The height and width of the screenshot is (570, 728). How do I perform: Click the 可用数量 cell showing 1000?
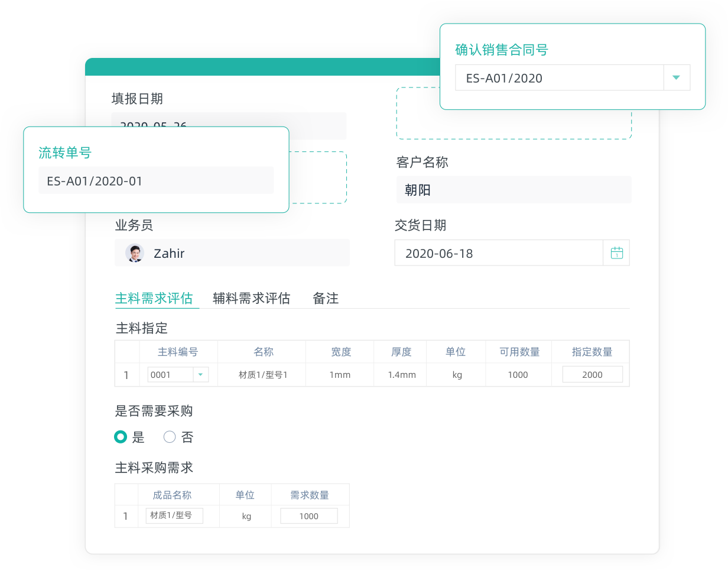(x=518, y=374)
